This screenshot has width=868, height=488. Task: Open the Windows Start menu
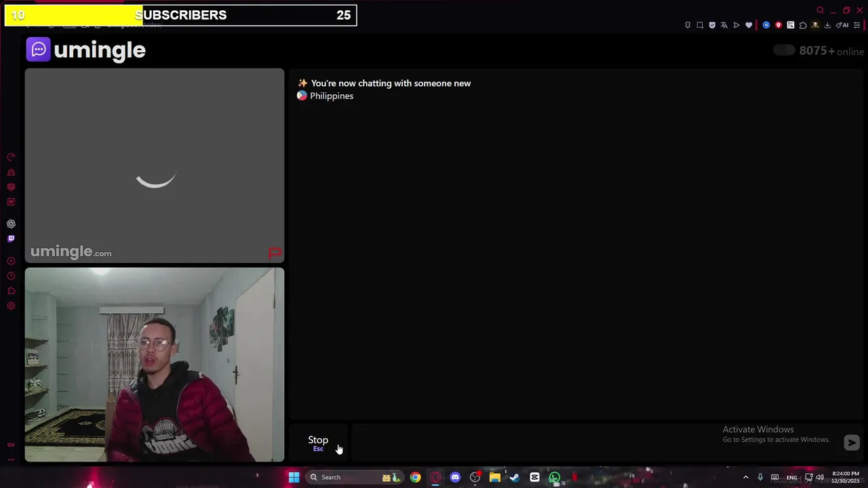pos(294,477)
